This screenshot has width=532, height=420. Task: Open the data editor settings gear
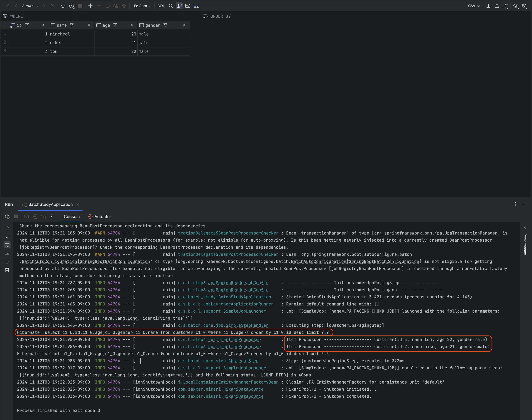pyautogui.click(x=524, y=6)
